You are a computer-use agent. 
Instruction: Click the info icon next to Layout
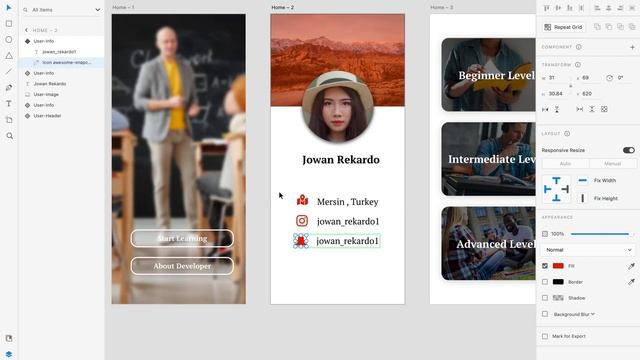(x=567, y=133)
